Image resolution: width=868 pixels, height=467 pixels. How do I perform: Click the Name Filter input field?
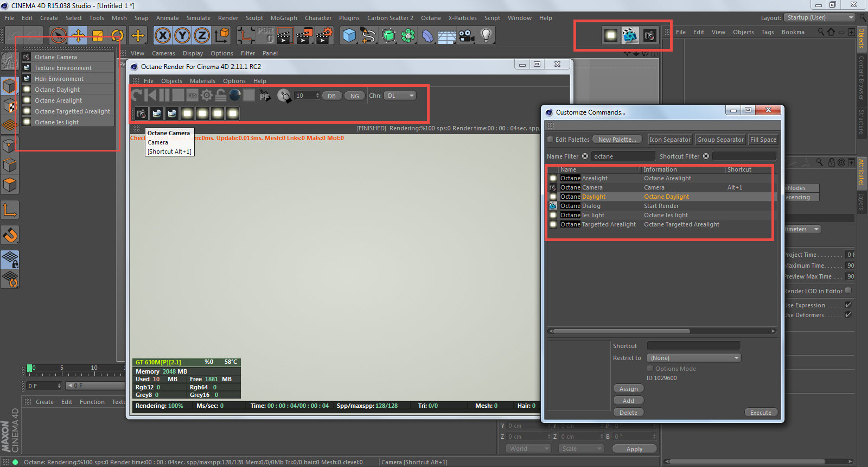coord(623,156)
